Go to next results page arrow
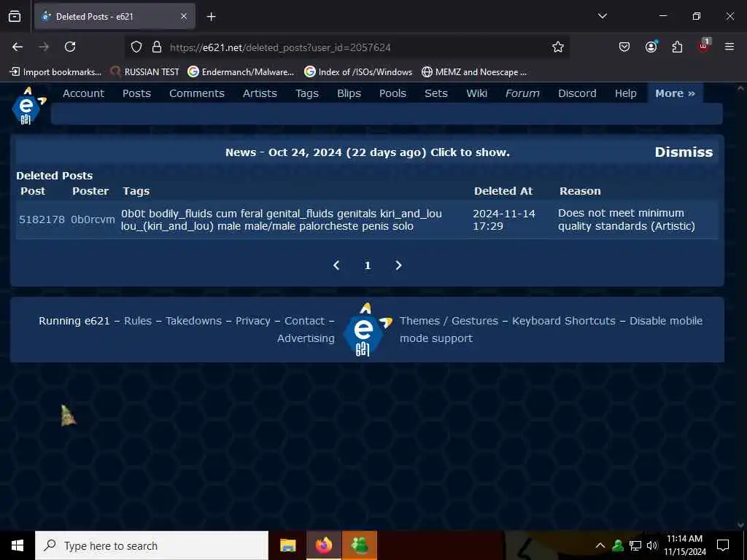Image resolution: width=747 pixels, height=560 pixels. pyautogui.click(x=399, y=265)
